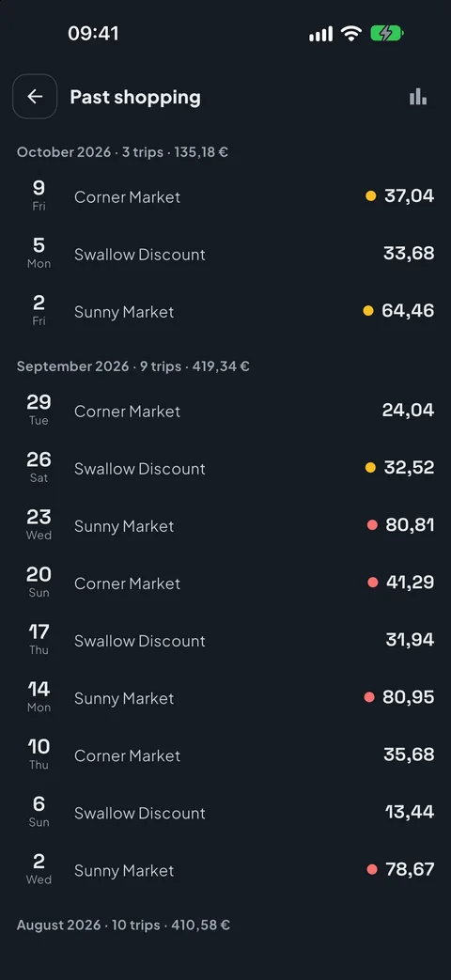
Task: Open the September 26 Swallow Discount entry
Action: click(x=225, y=468)
